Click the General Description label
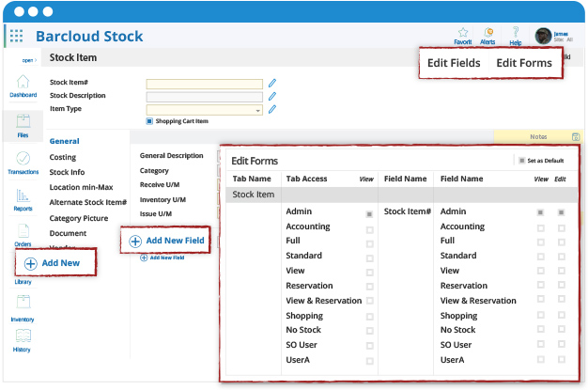588x390 pixels. pyautogui.click(x=171, y=155)
